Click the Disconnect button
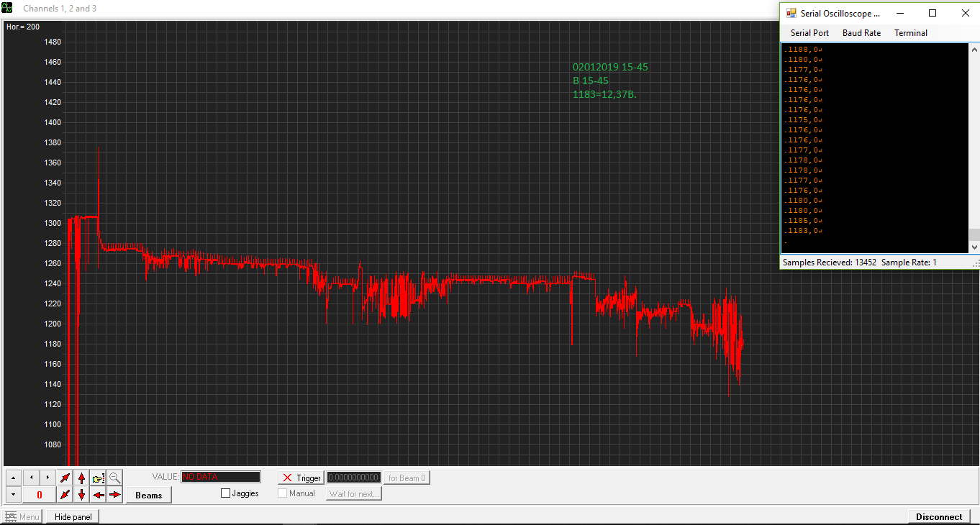 [938, 516]
